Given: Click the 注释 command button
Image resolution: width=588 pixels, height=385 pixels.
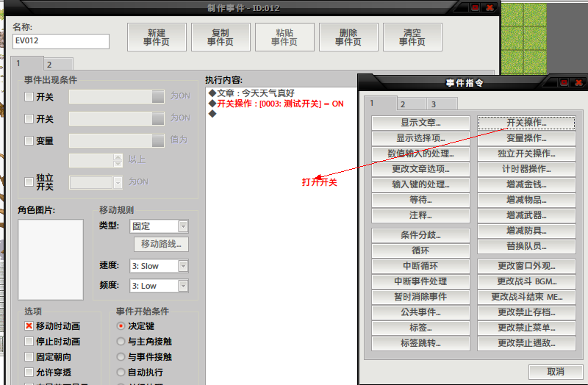Looking at the screenshot, I should tap(420, 215).
